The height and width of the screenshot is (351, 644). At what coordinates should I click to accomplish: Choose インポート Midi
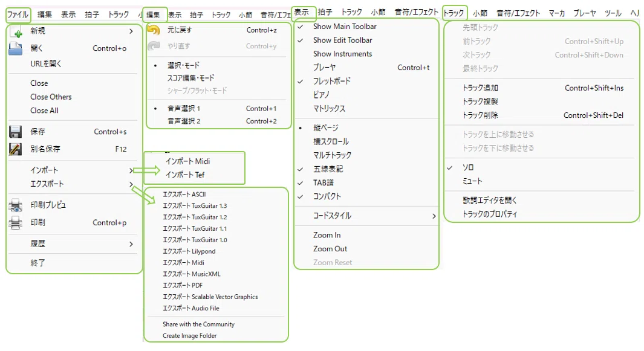point(187,161)
